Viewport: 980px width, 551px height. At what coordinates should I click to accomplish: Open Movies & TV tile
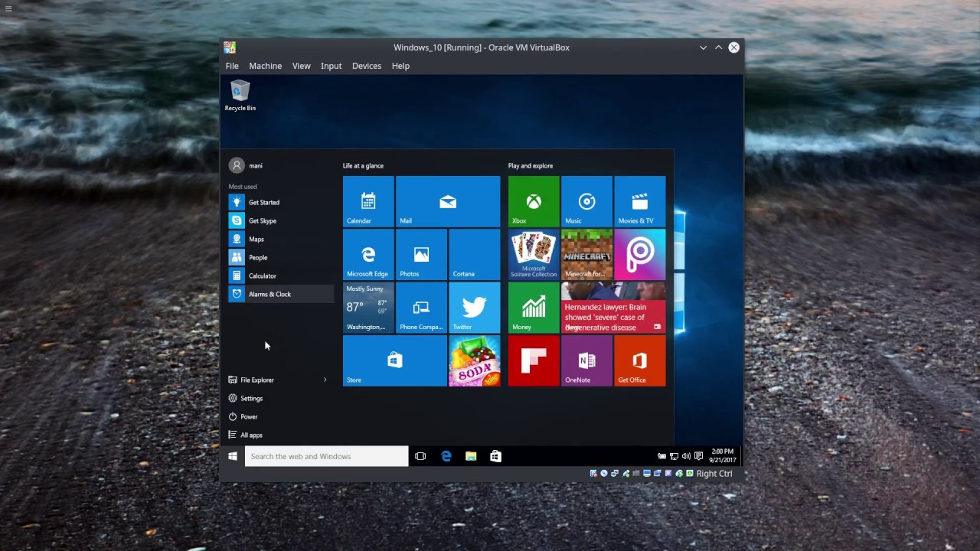pyautogui.click(x=639, y=201)
